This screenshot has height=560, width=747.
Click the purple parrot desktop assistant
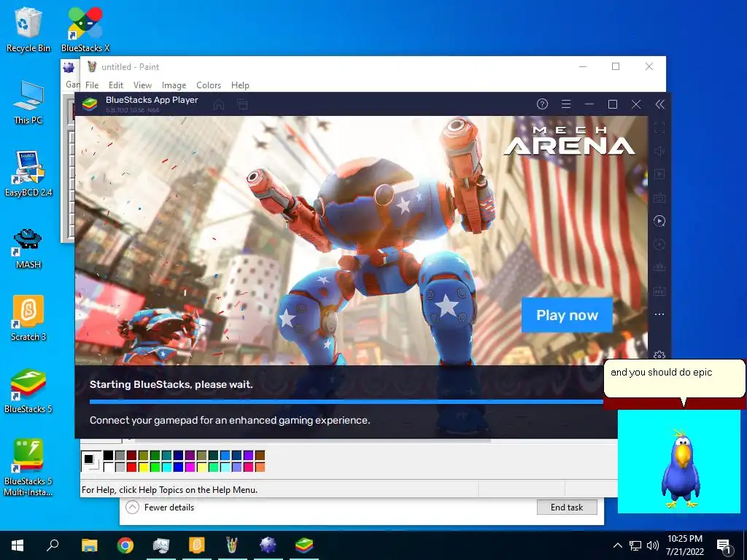click(681, 469)
